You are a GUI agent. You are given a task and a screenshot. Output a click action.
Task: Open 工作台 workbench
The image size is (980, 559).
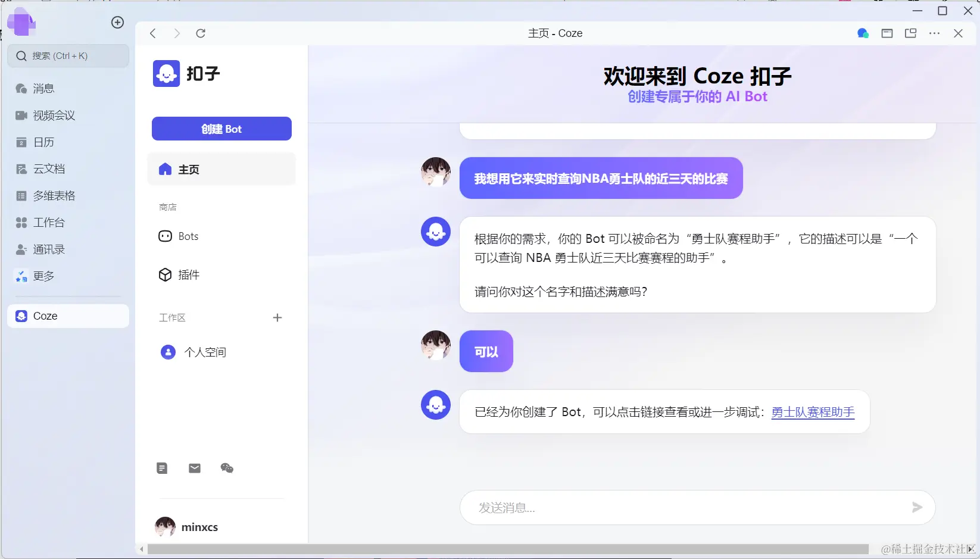(68, 223)
